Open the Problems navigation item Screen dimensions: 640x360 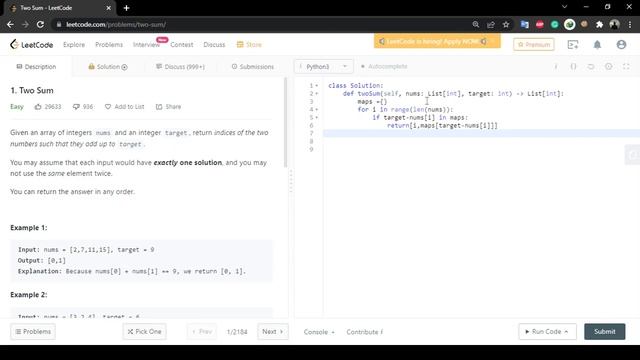pyautogui.click(x=109, y=44)
